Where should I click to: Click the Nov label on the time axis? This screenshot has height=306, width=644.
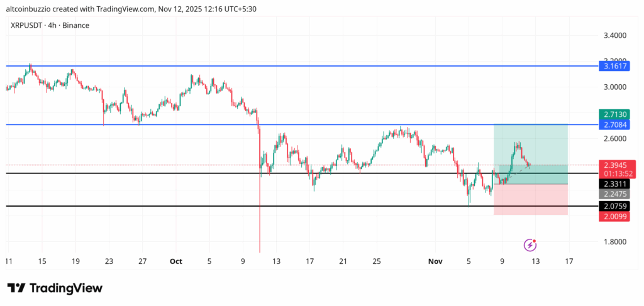(x=435, y=261)
